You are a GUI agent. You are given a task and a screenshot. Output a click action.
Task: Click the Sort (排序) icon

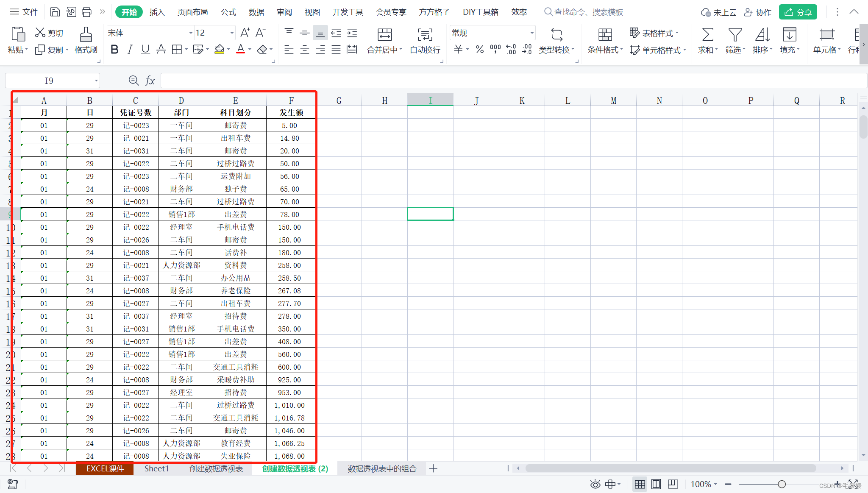pyautogui.click(x=762, y=34)
